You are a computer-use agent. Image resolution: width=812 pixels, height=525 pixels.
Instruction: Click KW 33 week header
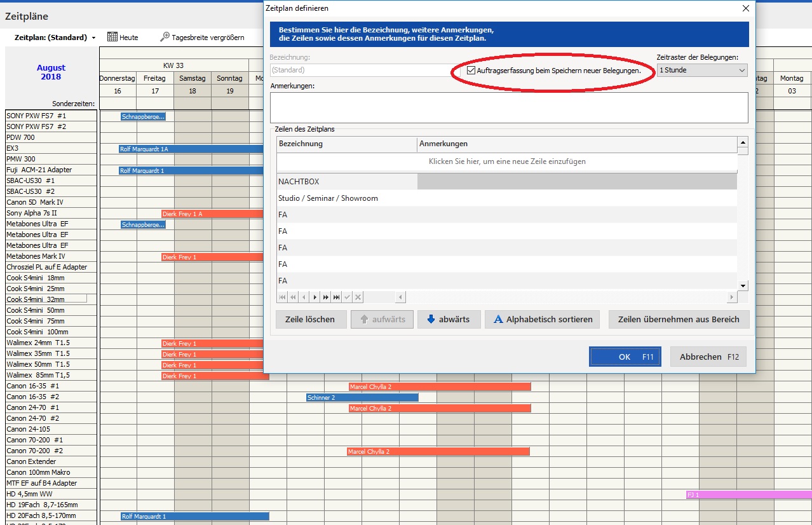173,65
